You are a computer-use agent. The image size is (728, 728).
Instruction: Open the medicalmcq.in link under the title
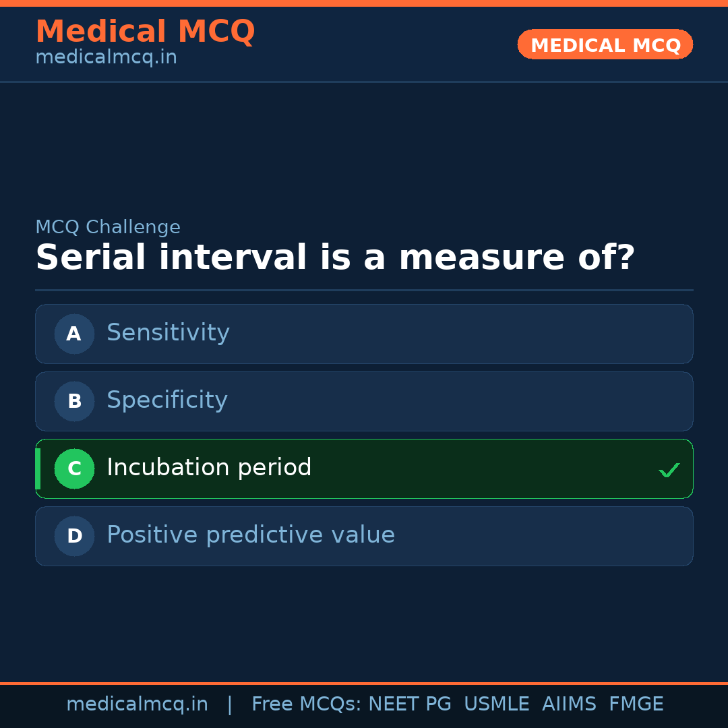[106, 58]
